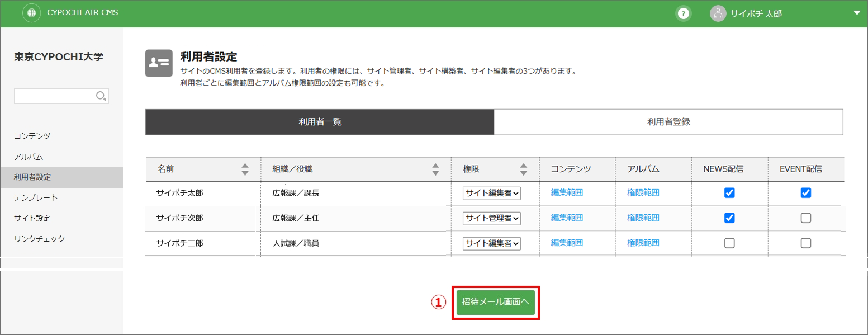This screenshot has height=335, width=868.
Task: Expand the account menu at top right
Action: 858,13
